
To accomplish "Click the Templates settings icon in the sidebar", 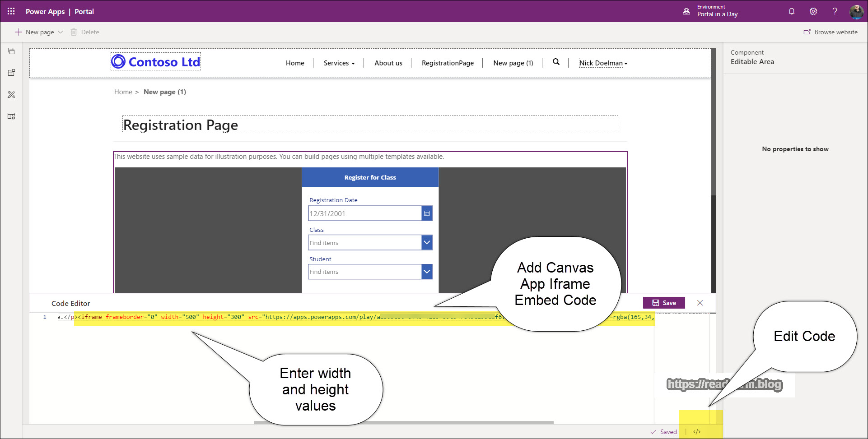I will point(11,116).
